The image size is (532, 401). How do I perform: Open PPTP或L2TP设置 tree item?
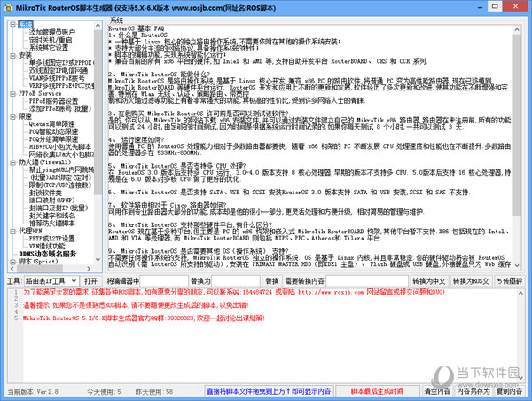click(52, 239)
